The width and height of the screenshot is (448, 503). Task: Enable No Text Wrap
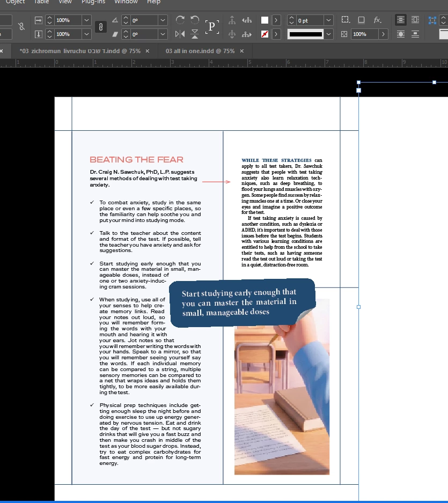pyautogui.click(x=400, y=20)
